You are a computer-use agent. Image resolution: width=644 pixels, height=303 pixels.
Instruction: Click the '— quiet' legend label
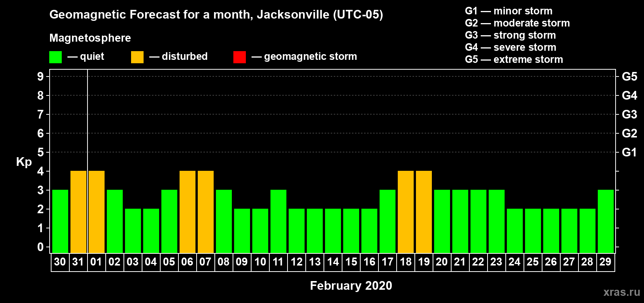pyautogui.click(x=86, y=57)
